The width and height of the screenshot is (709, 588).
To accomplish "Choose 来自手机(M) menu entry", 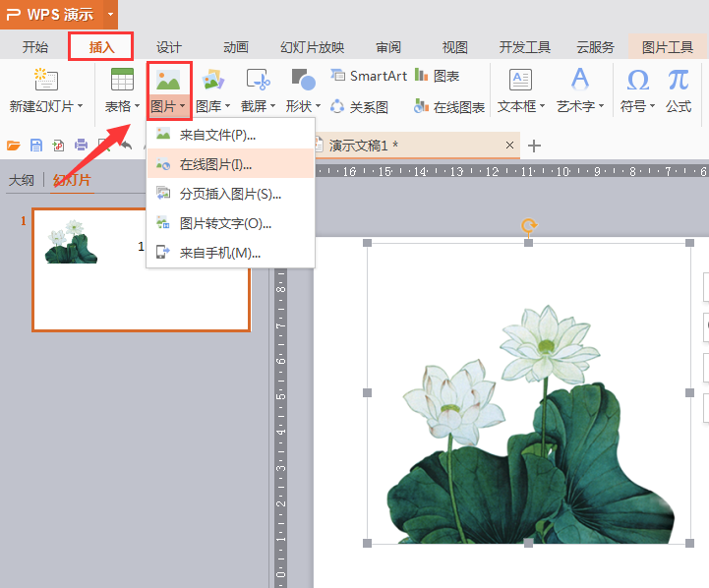I will pyautogui.click(x=231, y=252).
